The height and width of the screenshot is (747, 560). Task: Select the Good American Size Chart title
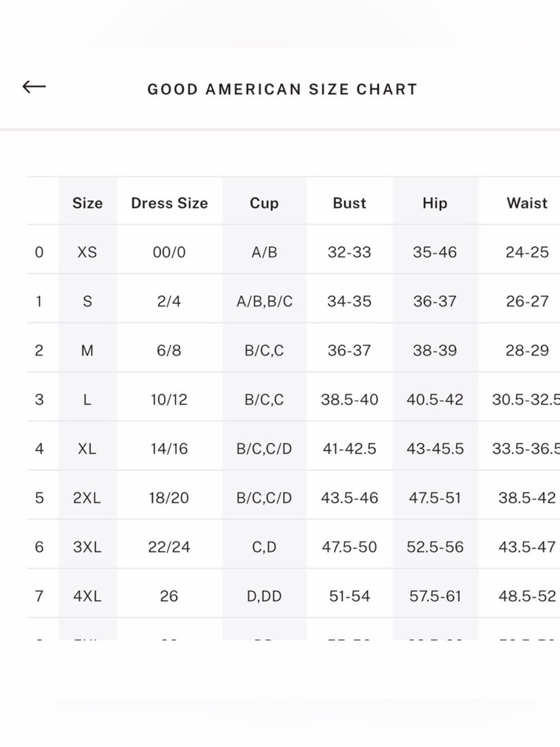(x=282, y=90)
